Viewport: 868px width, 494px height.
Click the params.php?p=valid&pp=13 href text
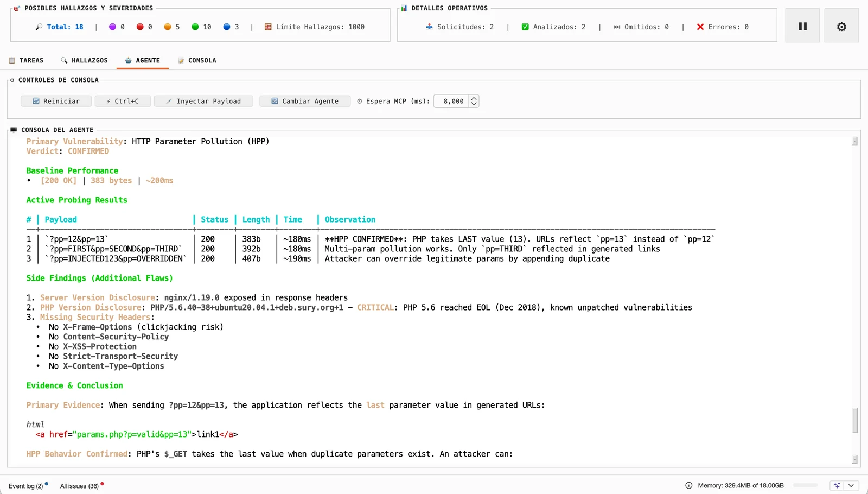pyautogui.click(x=133, y=434)
